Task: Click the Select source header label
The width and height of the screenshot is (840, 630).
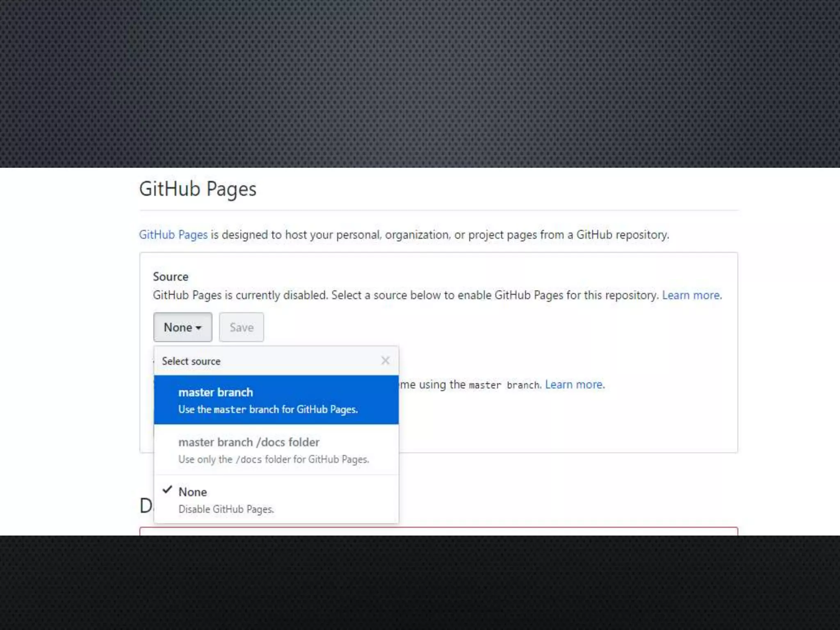Action: [191, 361]
